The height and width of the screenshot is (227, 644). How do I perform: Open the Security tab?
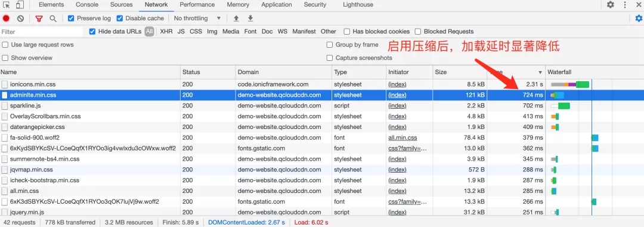[315, 5]
